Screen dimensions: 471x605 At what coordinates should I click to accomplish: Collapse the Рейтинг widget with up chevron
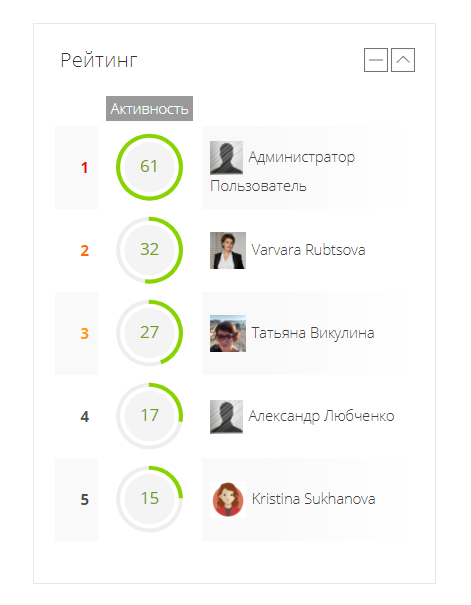point(403,60)
